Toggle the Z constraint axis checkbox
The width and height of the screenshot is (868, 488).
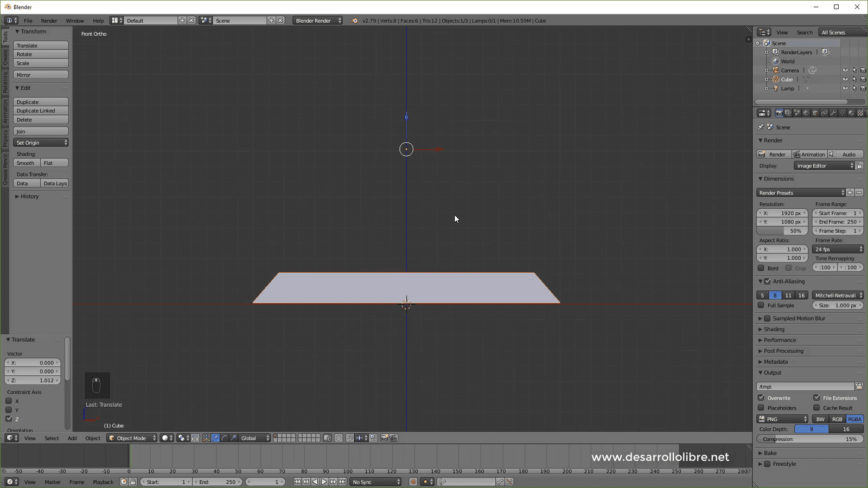(9, 419)
